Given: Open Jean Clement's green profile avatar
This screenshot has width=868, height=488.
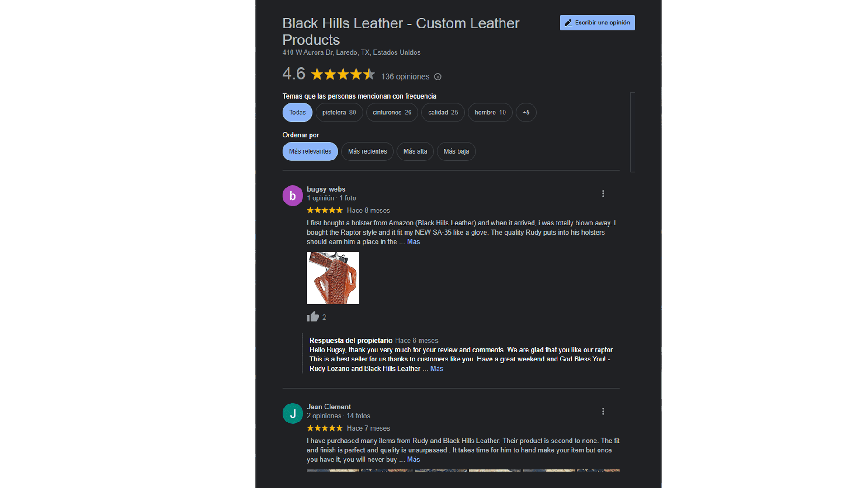Looking at the screenshot, I should click(292, 413).
